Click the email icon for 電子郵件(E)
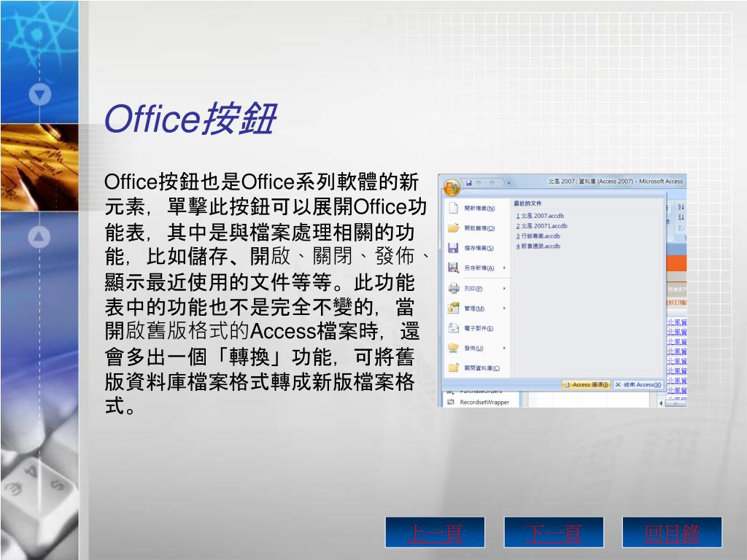This screenshot has height=560, width=747. tap(454, 328)
